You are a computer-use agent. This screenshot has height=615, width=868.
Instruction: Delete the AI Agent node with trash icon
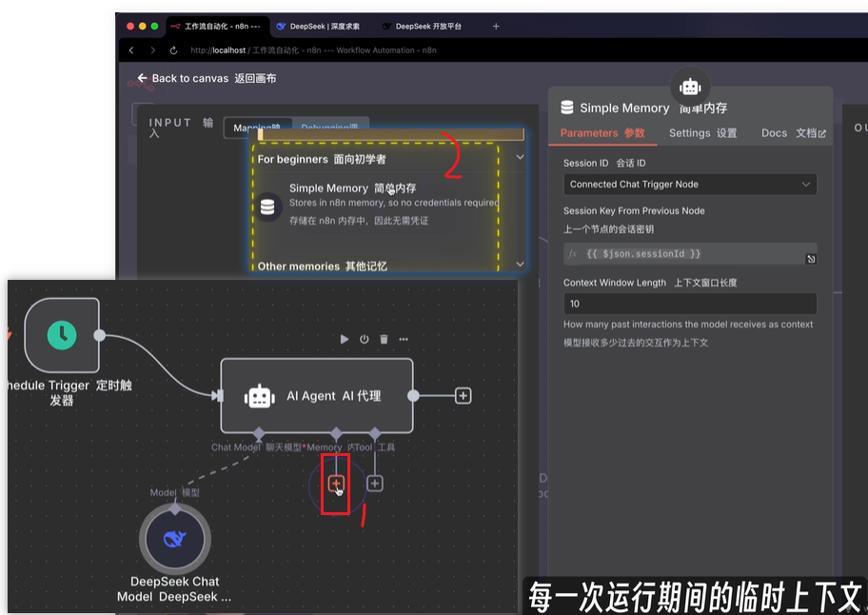tap(384, 339)
